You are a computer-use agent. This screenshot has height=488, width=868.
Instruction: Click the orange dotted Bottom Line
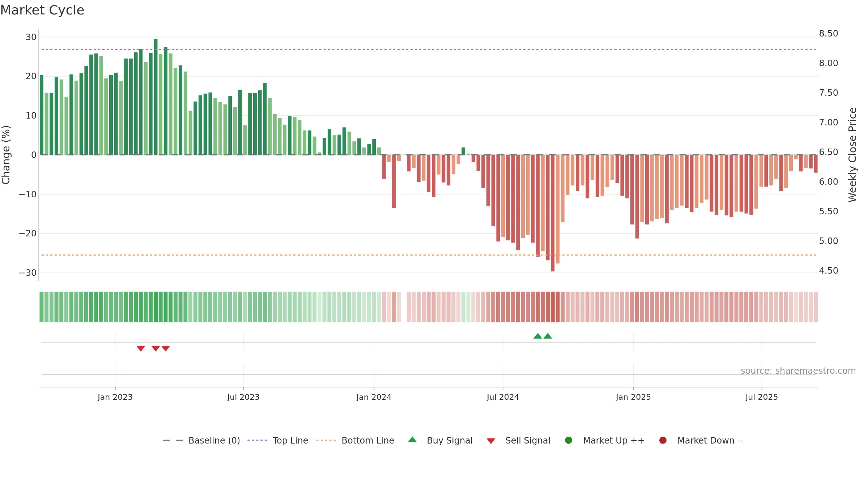(429, 255)
